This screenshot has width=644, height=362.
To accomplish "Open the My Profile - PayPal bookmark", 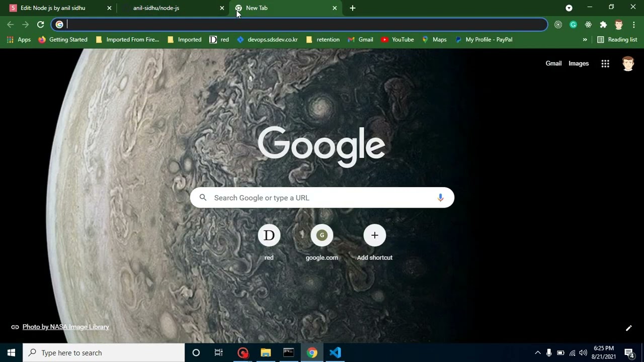I will point(484,40).
